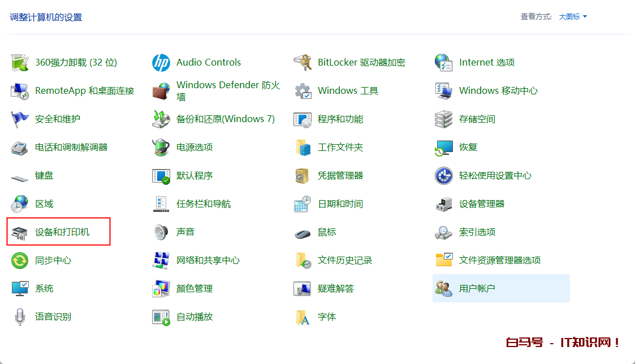This screenshot has width=635, height=364.
Task: Open the 360强力卸载 uninstaller icon
Action: point(20,63)
